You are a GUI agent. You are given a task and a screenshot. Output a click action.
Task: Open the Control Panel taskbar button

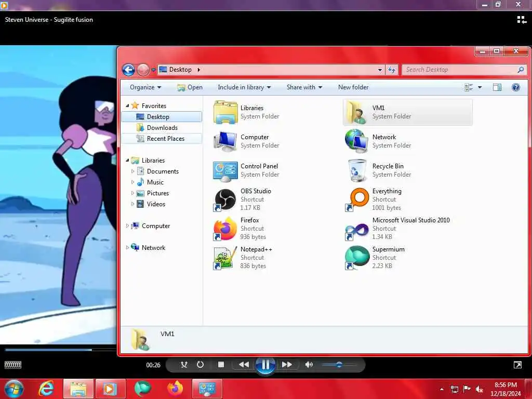pyautogui.click(x=207, y=389)
